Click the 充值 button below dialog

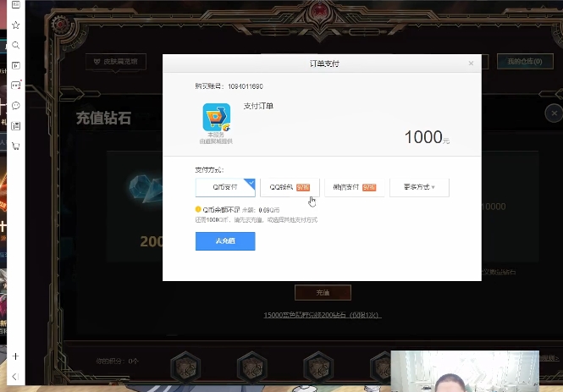coord(323,293)
